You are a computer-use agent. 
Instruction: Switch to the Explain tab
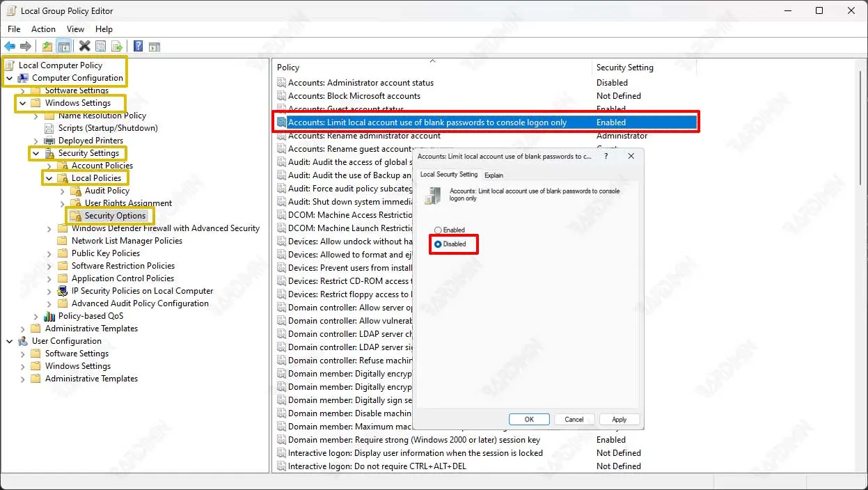tap(494, 175)
